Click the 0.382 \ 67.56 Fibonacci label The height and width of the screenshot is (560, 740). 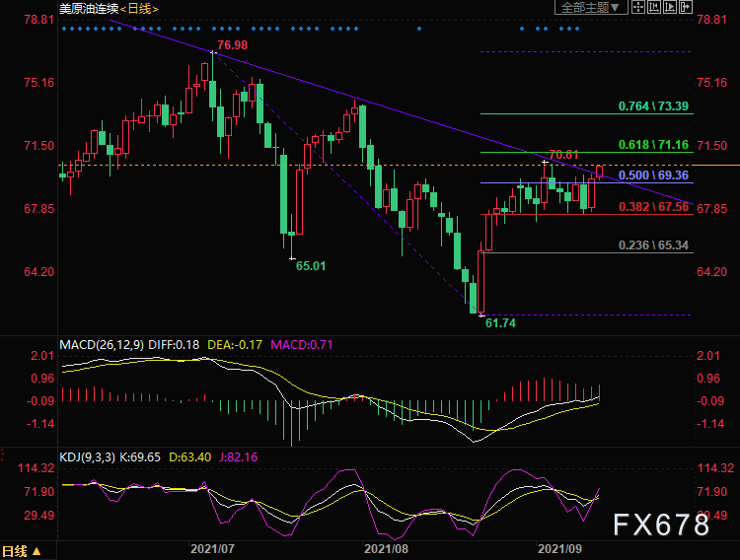(x=652, y=207)
